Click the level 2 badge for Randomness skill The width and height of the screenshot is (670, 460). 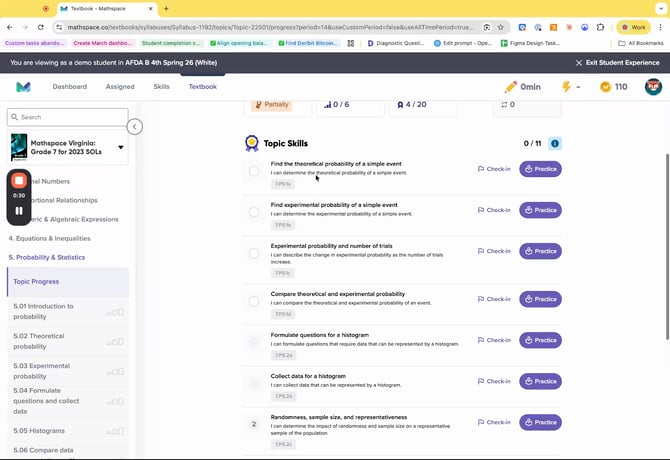click(254, 424)
